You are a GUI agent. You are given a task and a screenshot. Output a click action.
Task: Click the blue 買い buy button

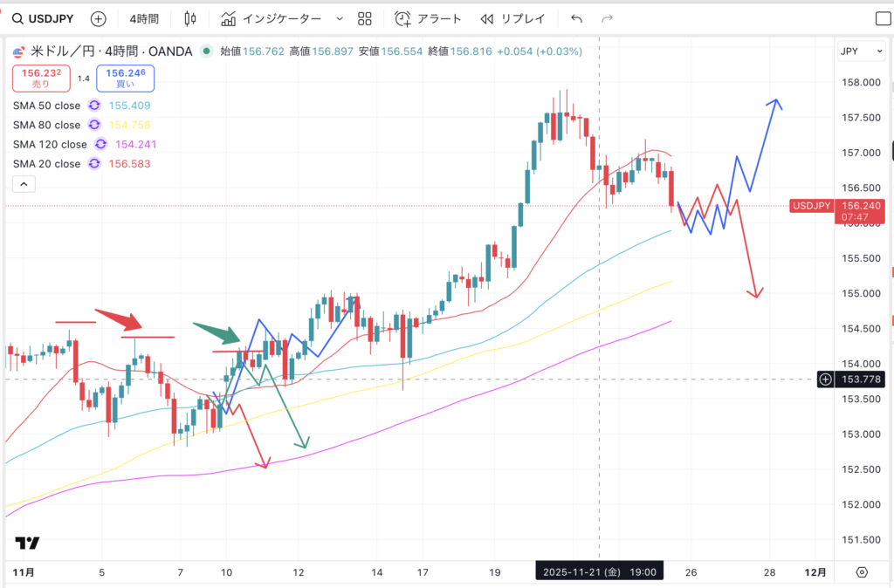[126, 79]
